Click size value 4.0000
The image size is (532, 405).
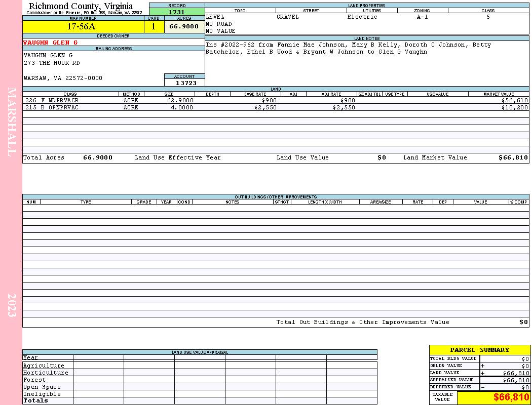pos(182,108)
